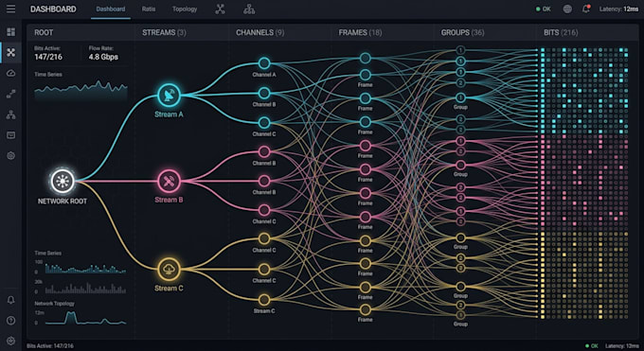Open the hierarchy icon in sidebar
The width and height of the screenshot is (644, 351).
[11, 114]
